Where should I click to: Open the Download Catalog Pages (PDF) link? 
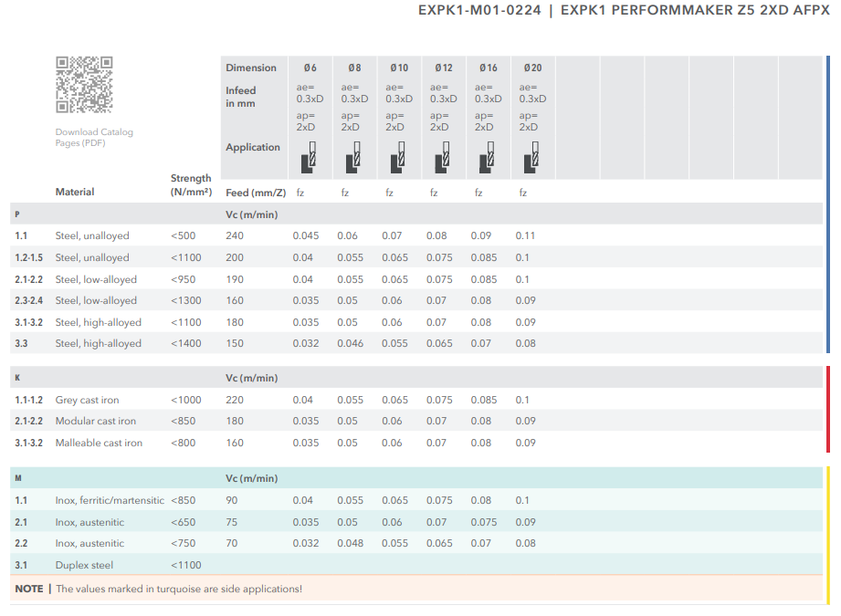pos(93,138)
